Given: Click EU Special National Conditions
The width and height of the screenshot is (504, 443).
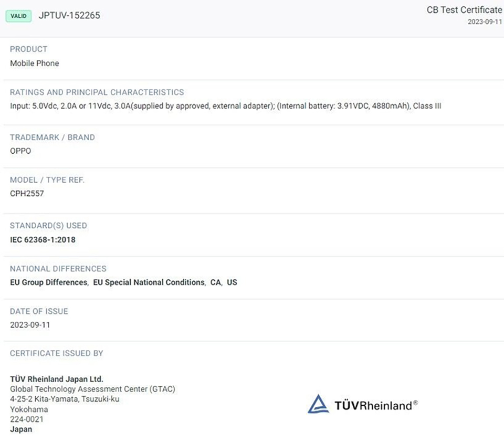Looking at the screenshot, I should (149, 282).
